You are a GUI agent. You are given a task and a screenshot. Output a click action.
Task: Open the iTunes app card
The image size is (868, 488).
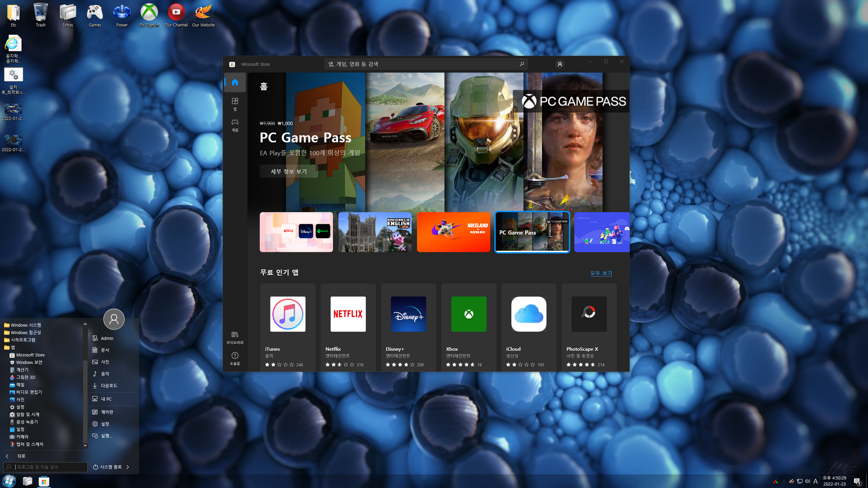coord(288,328)
